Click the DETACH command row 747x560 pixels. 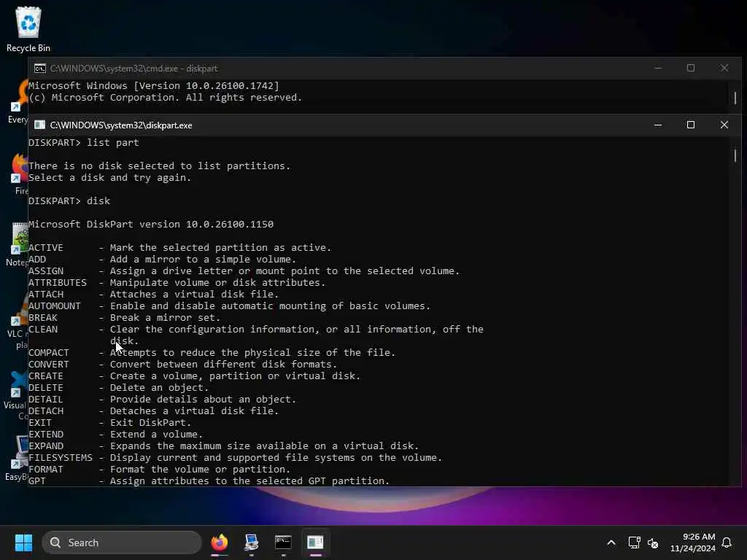click(153, 411)
